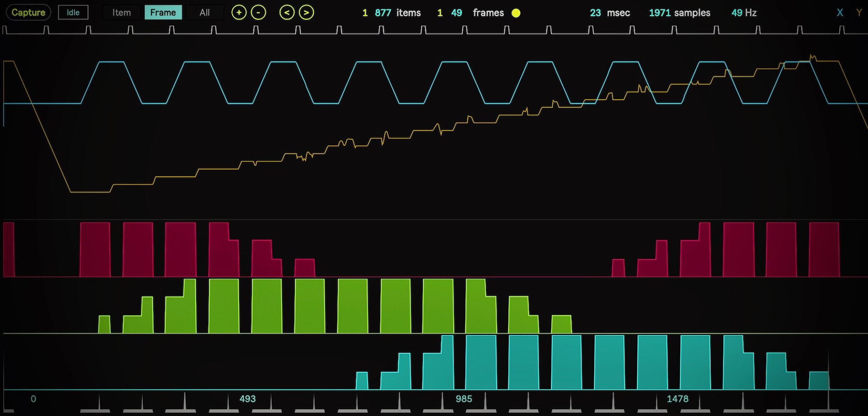This screenshot has width=868, height=416.
Task: Click the zoom in plus icon
Action: tap(239, 13)
